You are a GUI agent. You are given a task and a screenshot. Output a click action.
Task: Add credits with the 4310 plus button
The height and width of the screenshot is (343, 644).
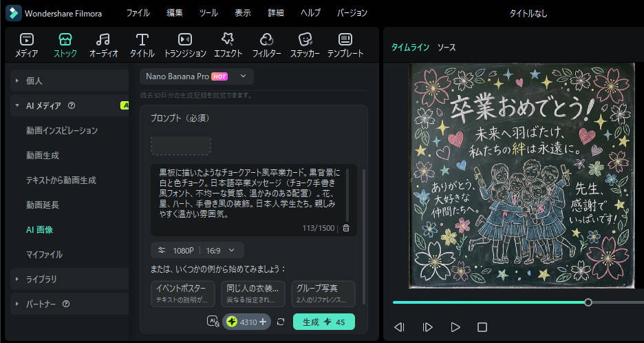click(263, 322)
